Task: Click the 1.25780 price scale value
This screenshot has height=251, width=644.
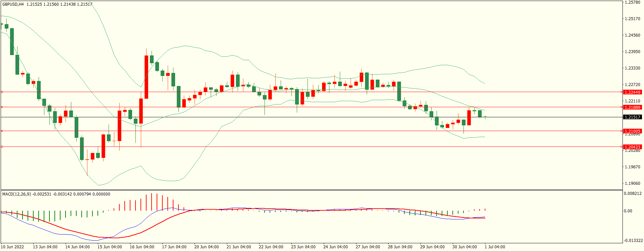Action: point(632,2)
